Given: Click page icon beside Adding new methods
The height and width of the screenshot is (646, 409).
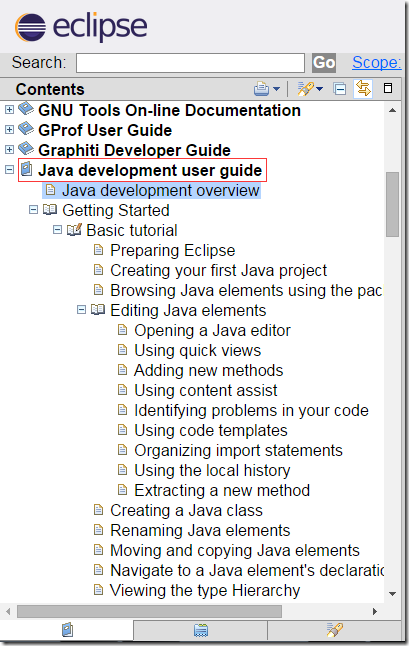Looking at the screenshot, I should (x=122, y=370).
